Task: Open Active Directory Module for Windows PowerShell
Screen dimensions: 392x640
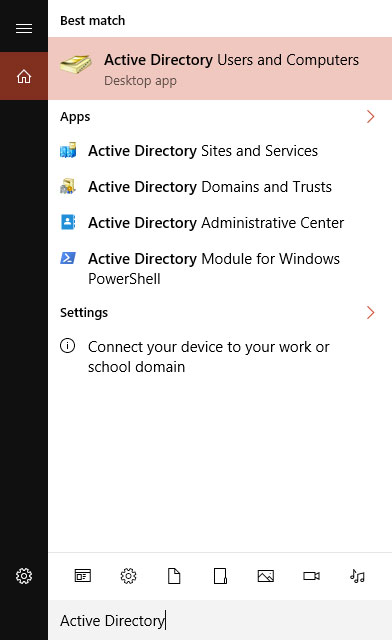Action: 220,268
